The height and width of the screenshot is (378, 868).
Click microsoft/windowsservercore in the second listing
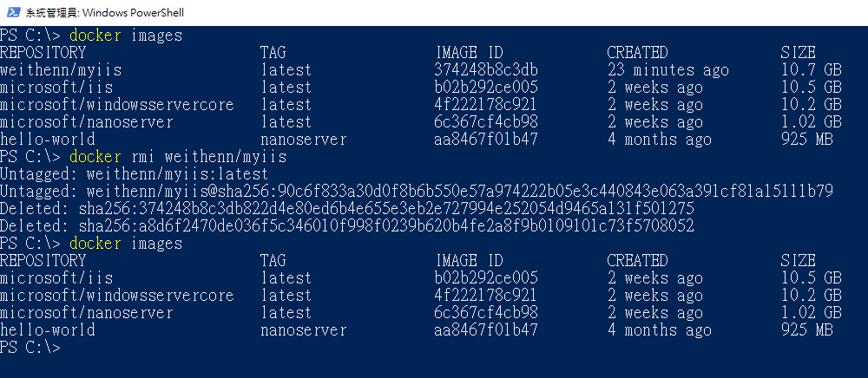117,295
